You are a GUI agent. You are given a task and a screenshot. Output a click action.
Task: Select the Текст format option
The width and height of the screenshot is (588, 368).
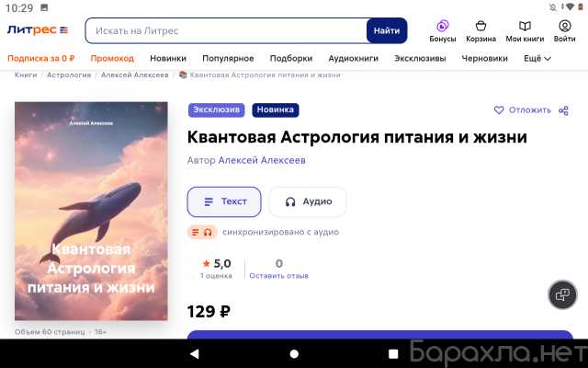[x=224, y=201]
